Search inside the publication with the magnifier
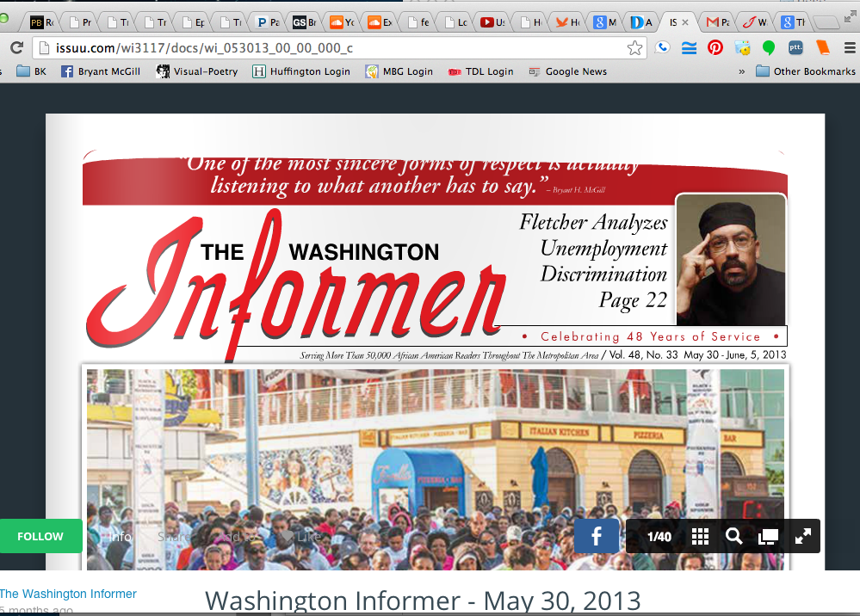 tap(733, 536)
